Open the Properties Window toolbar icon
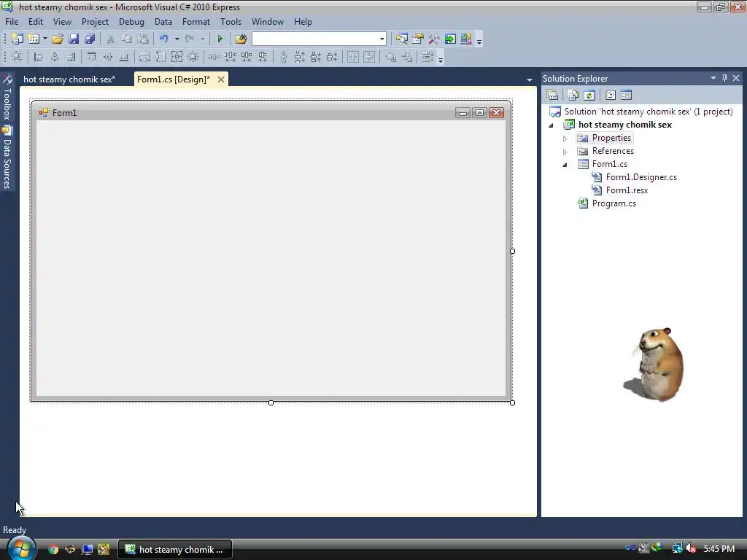 click(418, 39)
